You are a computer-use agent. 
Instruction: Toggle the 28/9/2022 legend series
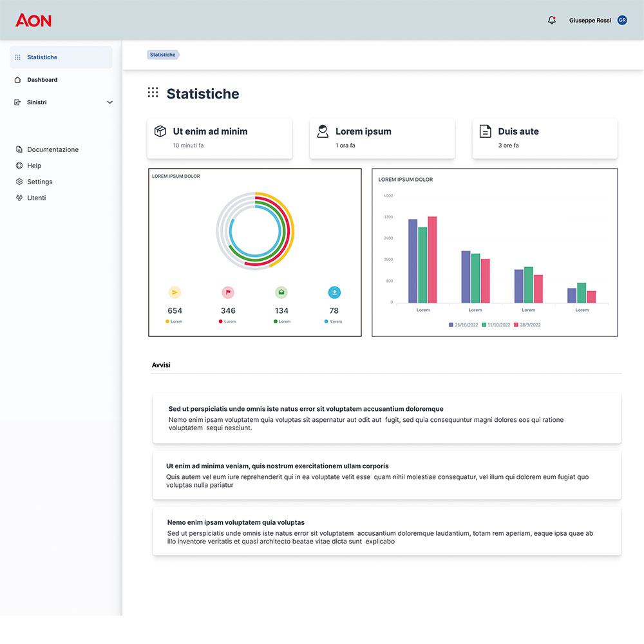coord(527,325)
